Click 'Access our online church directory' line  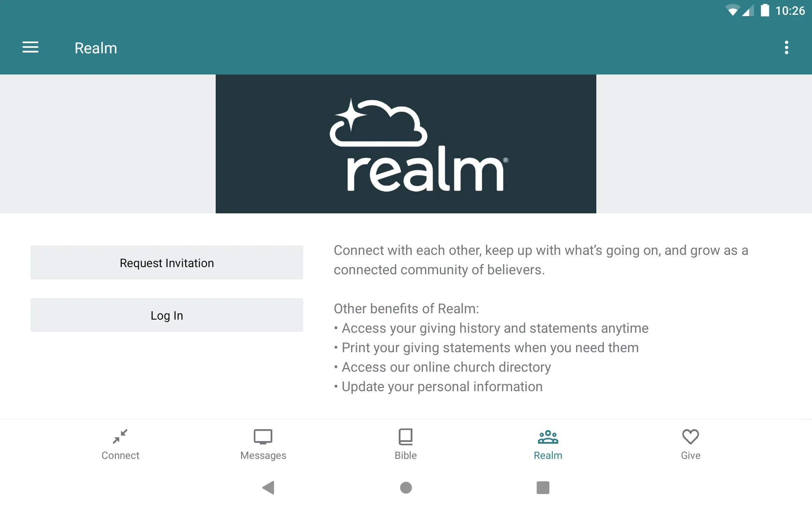point(442,367)
